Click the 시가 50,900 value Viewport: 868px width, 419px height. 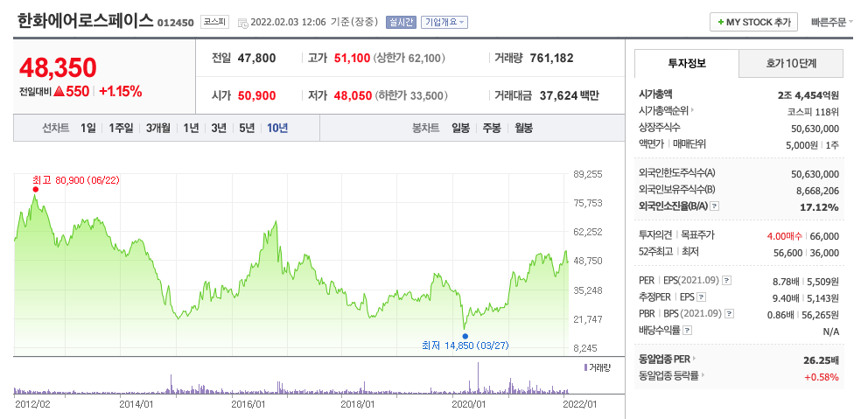[x=257, y=95]
